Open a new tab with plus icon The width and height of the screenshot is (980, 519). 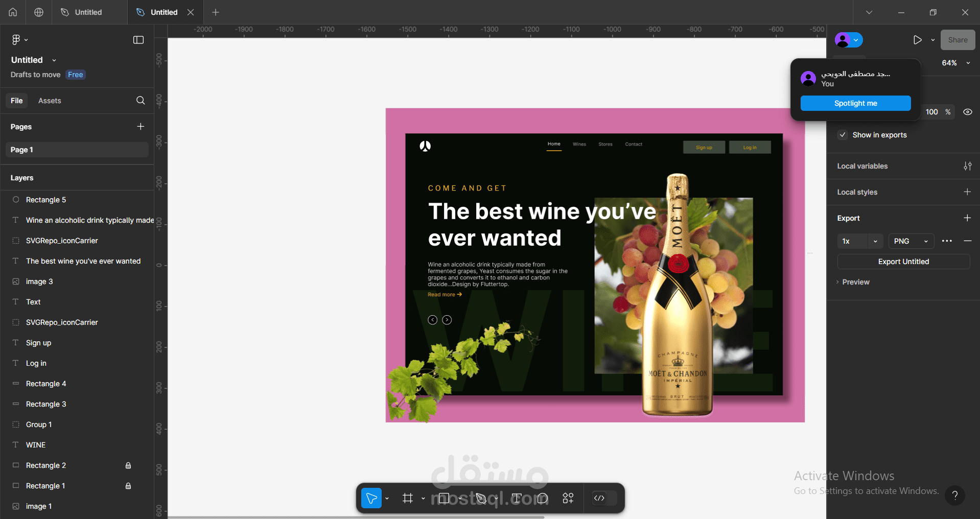216,12
